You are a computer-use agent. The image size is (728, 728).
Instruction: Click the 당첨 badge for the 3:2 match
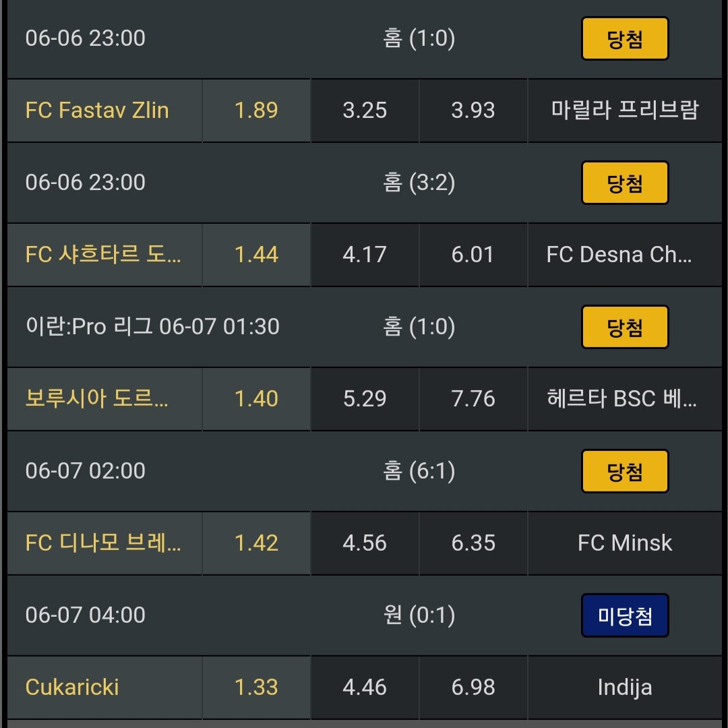coord(625,183)
